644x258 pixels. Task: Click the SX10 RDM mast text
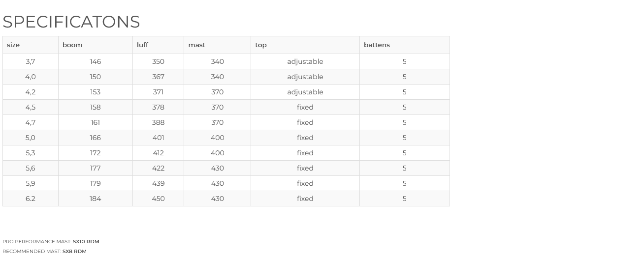pyautogui.click(x=86, y=242)
